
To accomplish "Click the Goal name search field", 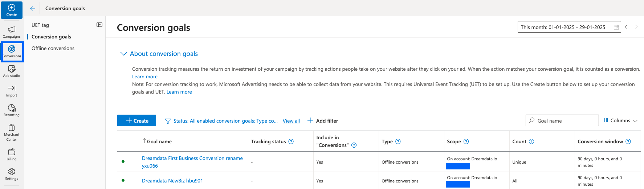I will (562, 120).
